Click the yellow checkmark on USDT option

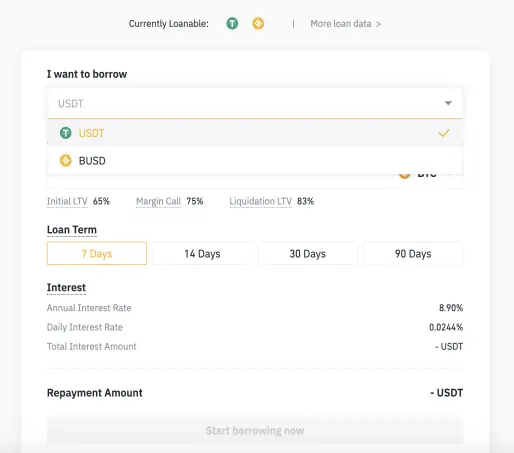coord(444,133)
